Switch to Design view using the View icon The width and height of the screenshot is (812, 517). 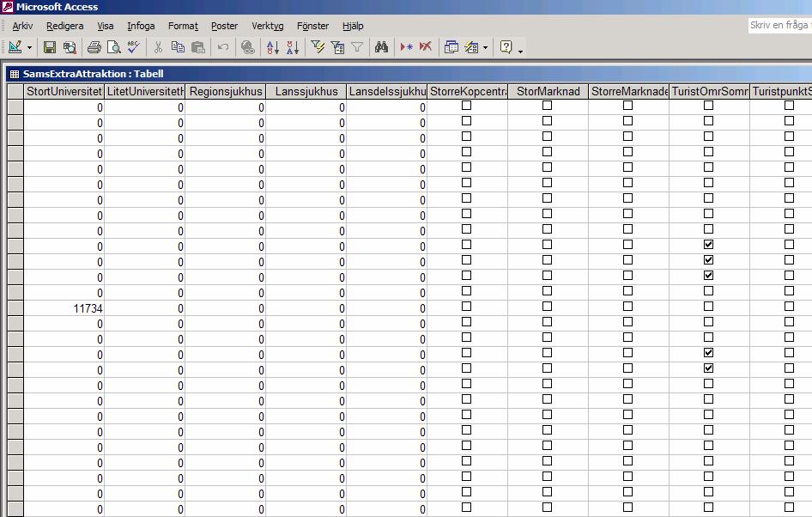point(15,47)
